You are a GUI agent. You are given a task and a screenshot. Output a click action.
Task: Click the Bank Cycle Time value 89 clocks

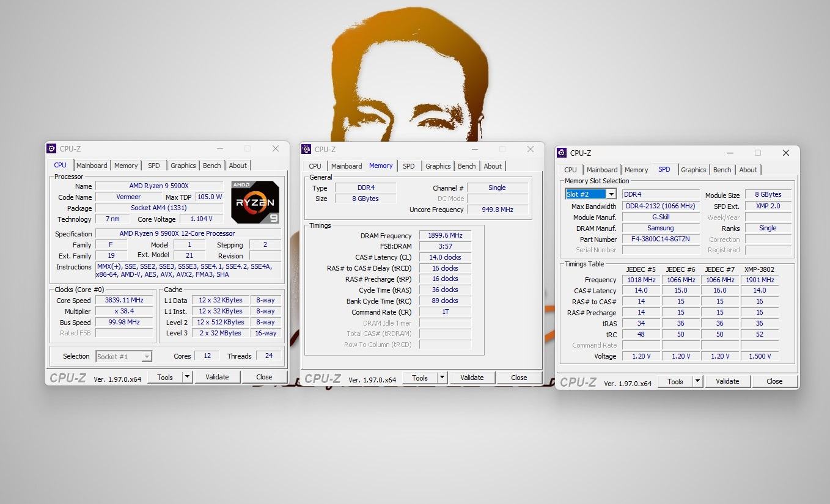click(444, 301)
